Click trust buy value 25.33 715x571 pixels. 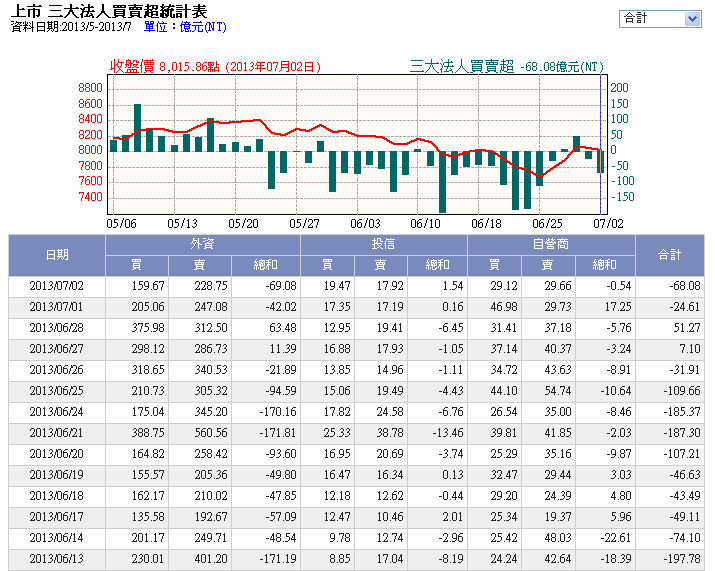coord(337,433)
